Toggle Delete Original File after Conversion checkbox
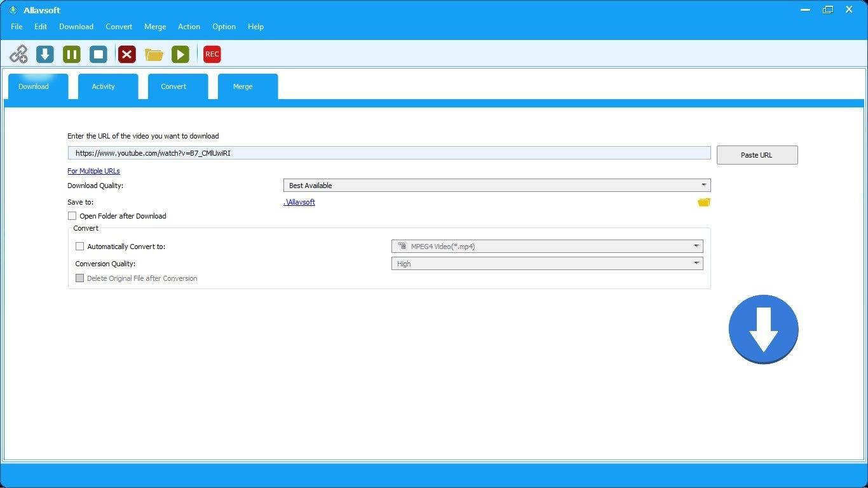 coord(79,278)
